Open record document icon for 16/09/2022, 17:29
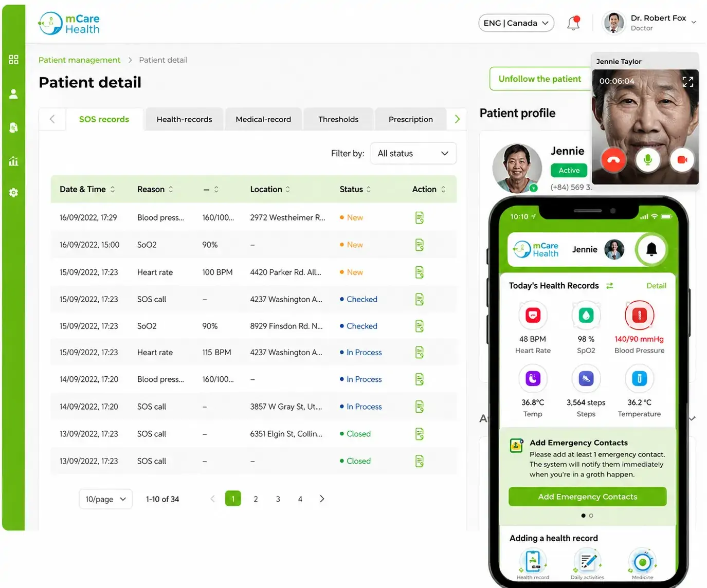This screenshot has height=588, width=707. click(x=420, y=218)
